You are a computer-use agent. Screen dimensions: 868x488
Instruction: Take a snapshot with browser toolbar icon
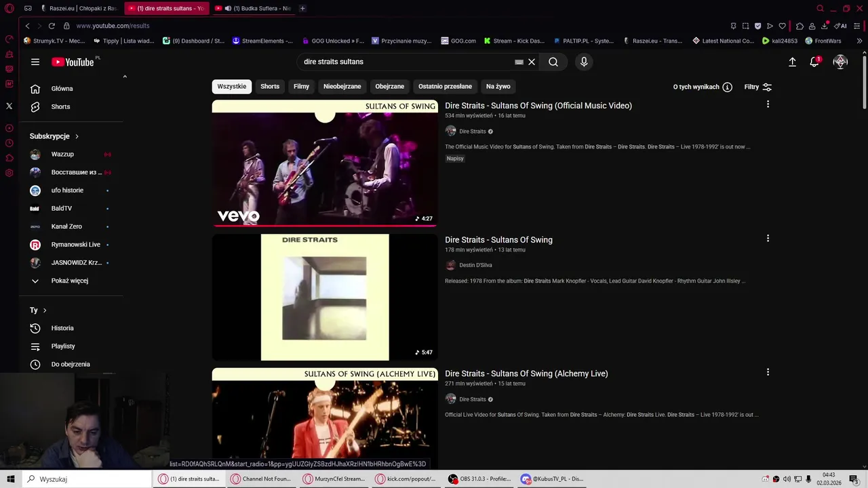coord(745,26)
